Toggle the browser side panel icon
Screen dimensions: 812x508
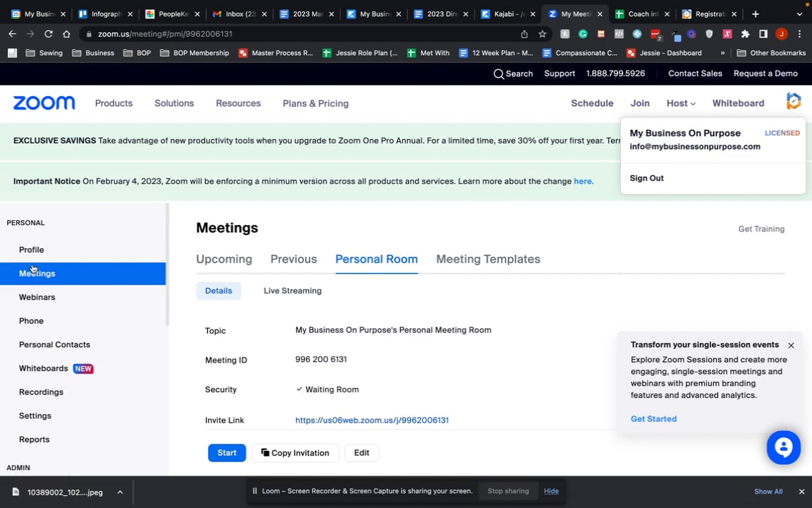coord(763,34)
